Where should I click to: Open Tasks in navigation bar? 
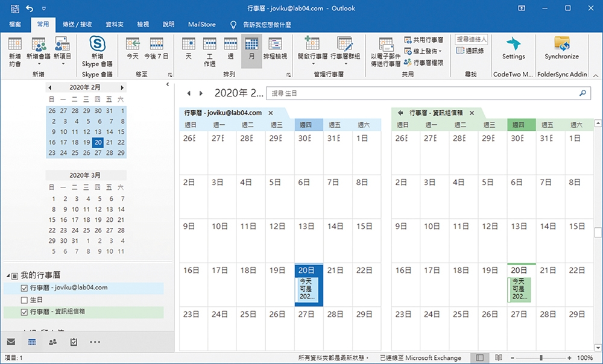(74, 342)
